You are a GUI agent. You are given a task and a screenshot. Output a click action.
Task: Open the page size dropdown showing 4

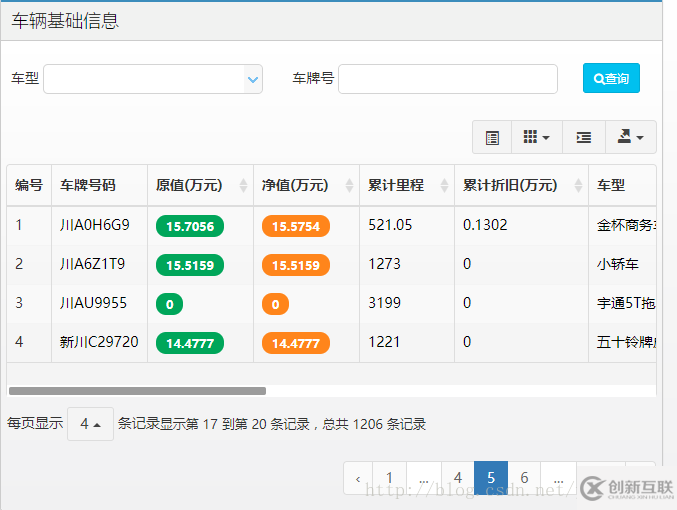(x=90, y=424)
